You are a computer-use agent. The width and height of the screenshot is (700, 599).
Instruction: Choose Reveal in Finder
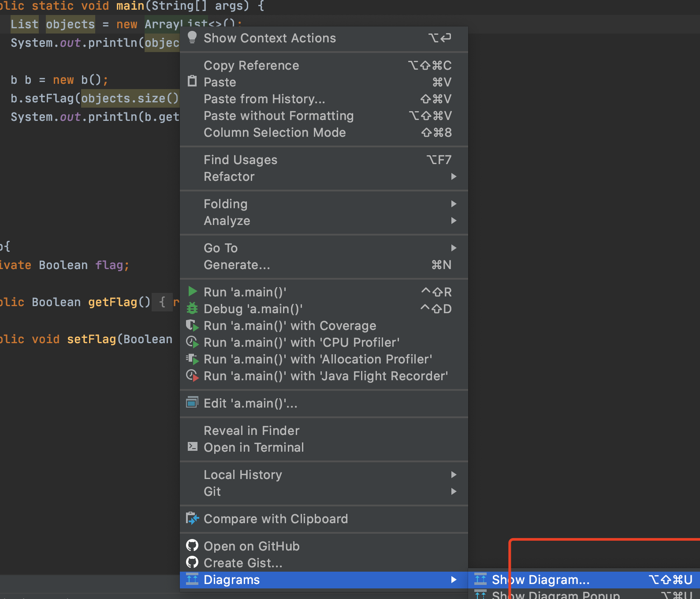[324, 431]
